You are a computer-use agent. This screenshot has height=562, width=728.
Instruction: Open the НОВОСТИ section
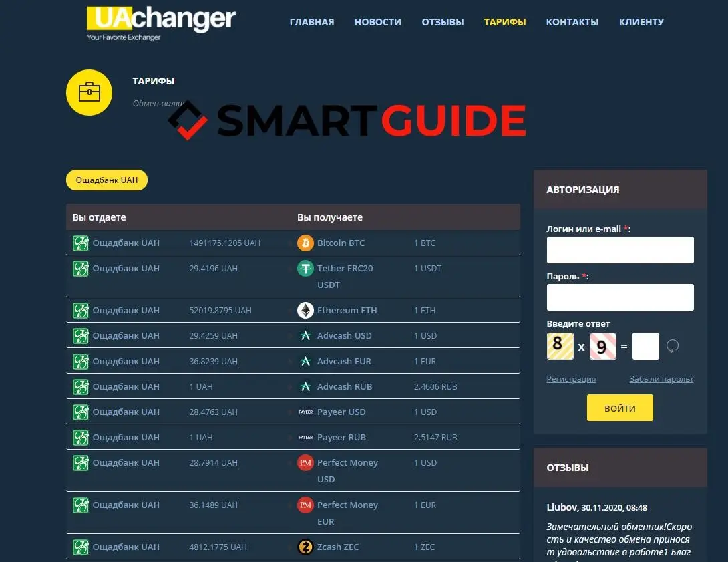click(378, 21)
